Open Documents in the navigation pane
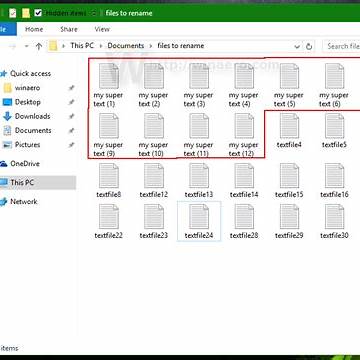Image resolution: width=360 pixels, height=360 pixels. [33, 130]
